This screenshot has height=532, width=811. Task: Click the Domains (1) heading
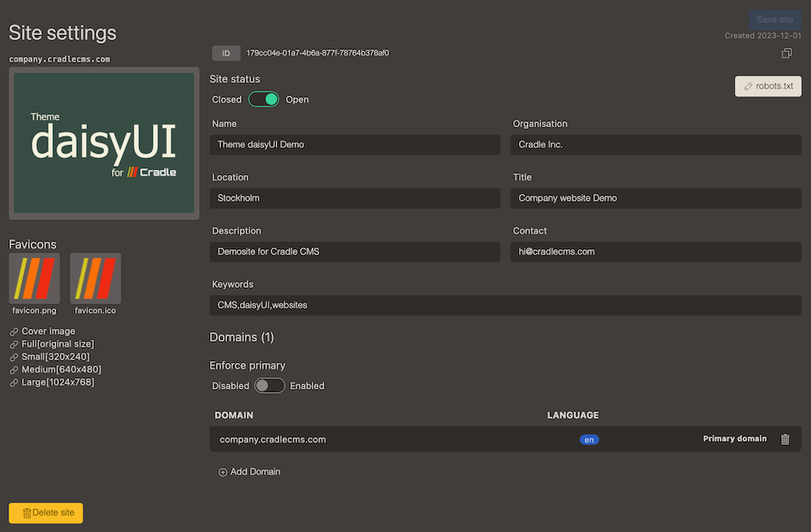[x=242, y=337]
